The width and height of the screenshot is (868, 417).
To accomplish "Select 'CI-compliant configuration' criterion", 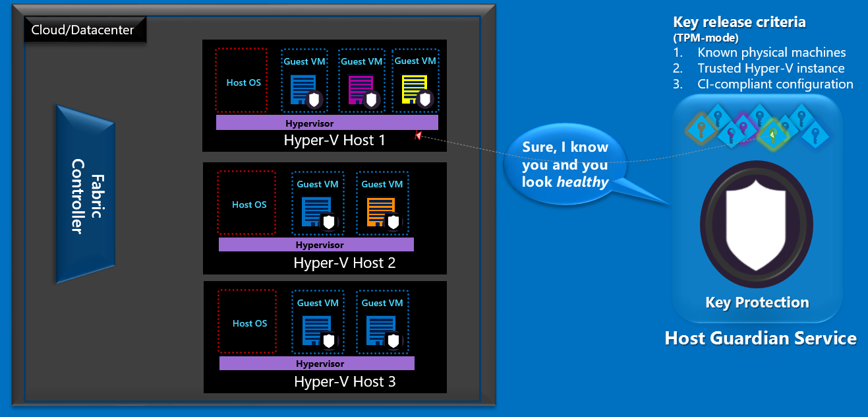I will tap(776, 84).
